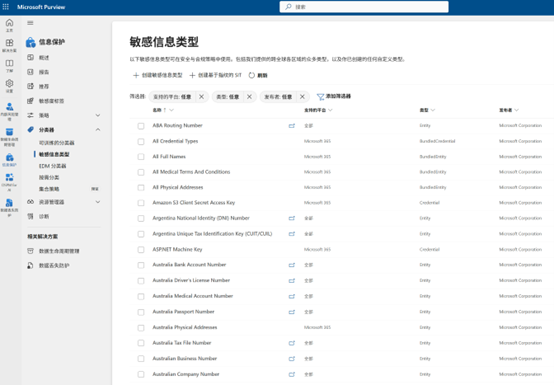Expand the 资源管理器 explorers chevron
This screenshot has height=385, width=554.
98,202
